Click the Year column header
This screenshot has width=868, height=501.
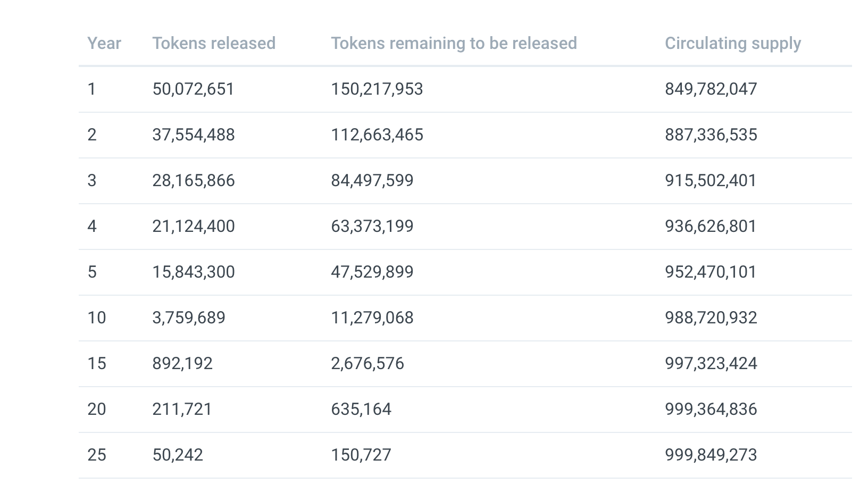[104, 43]
